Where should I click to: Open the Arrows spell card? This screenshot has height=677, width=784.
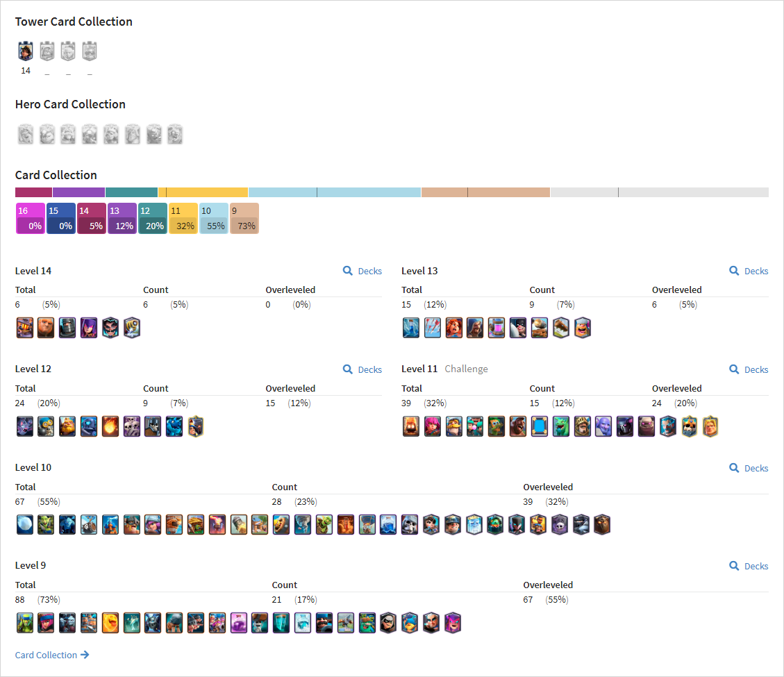coord(433,328)
